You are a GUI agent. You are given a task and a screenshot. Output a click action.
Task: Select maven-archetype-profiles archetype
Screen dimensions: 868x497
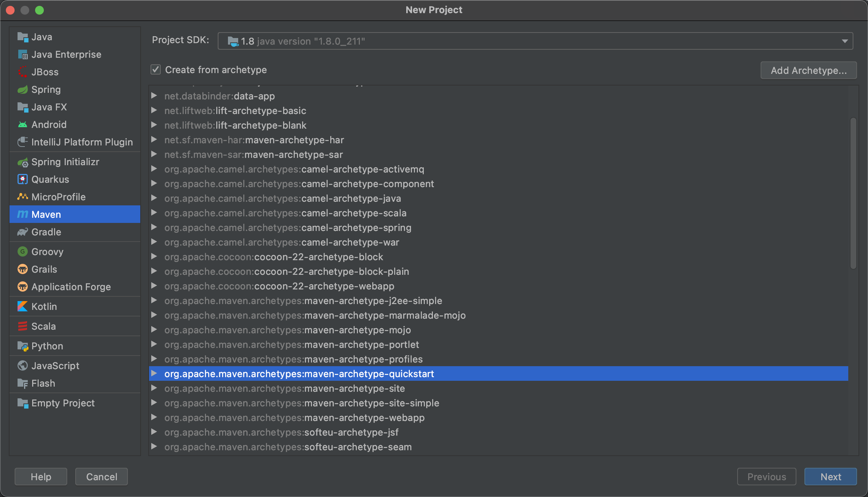[x=499, y=359]
